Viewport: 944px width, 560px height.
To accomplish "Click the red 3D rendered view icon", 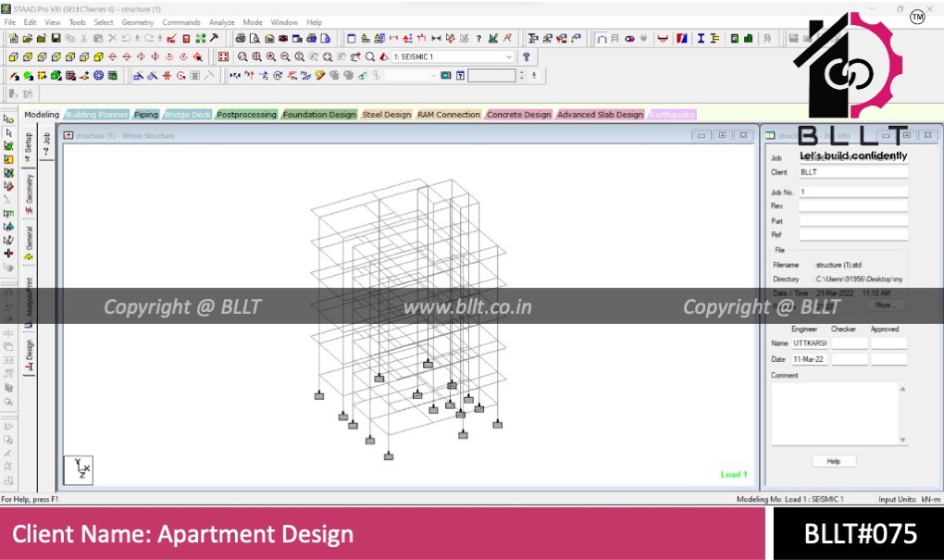I will point(384,56).
